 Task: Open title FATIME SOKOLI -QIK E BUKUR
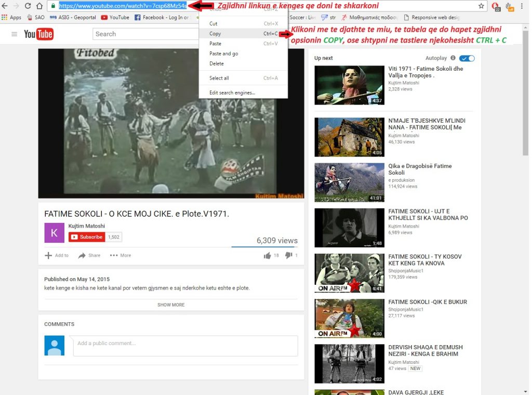click(428, 302)
